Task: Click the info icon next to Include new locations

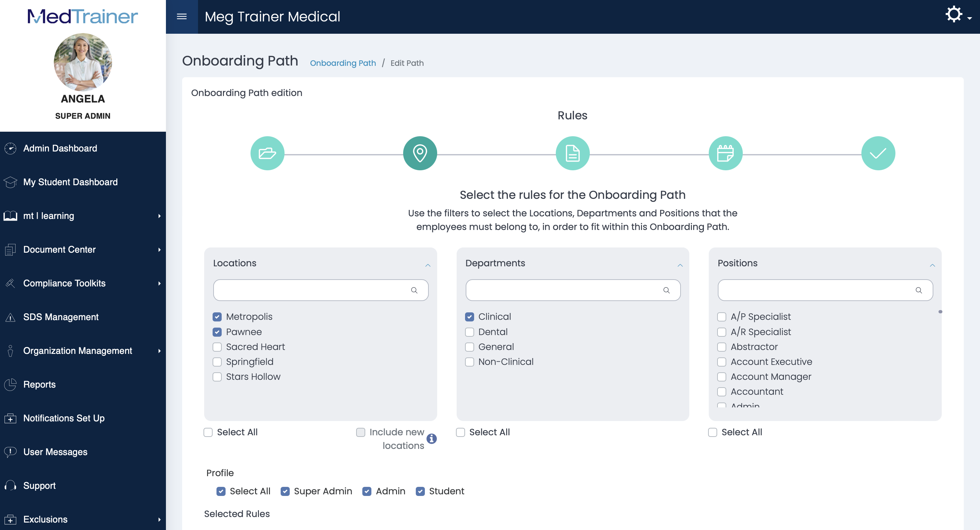Action: coord(431,439)
